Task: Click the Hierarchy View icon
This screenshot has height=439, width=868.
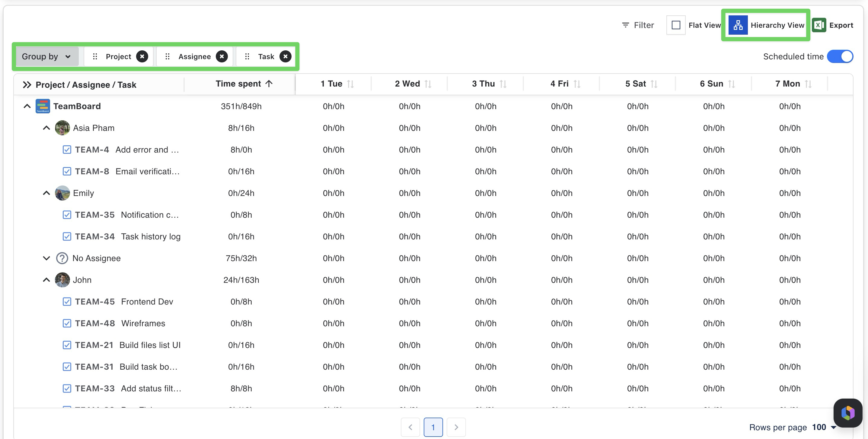Action: pos(738,25)
